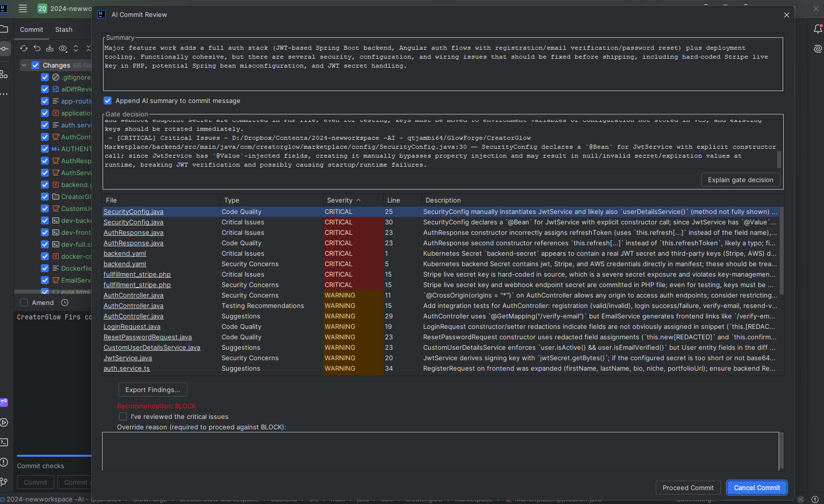Image resolution: width=824 pixels, height=504 pixels.
Task: Open the Problems tool window
Action: coord(4,463)
